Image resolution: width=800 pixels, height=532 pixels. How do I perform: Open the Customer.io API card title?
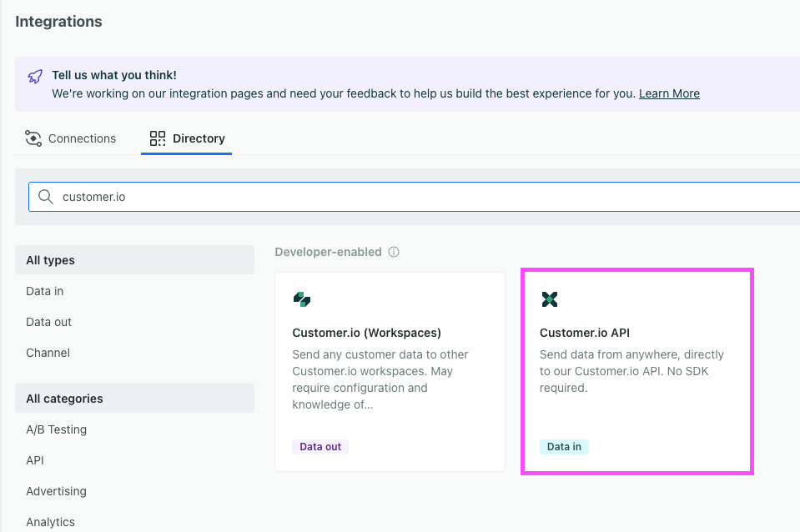click(x=585, y=333)
